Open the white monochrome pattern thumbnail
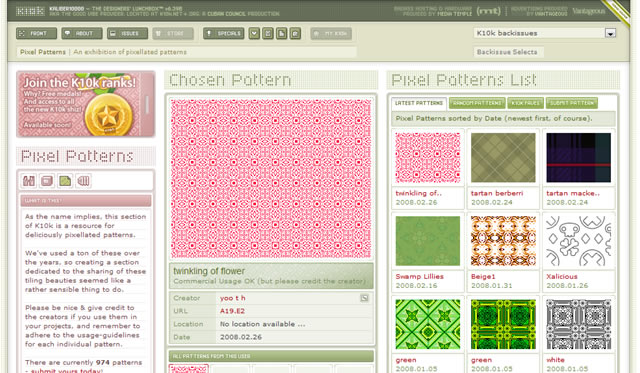 click(579, 324)
